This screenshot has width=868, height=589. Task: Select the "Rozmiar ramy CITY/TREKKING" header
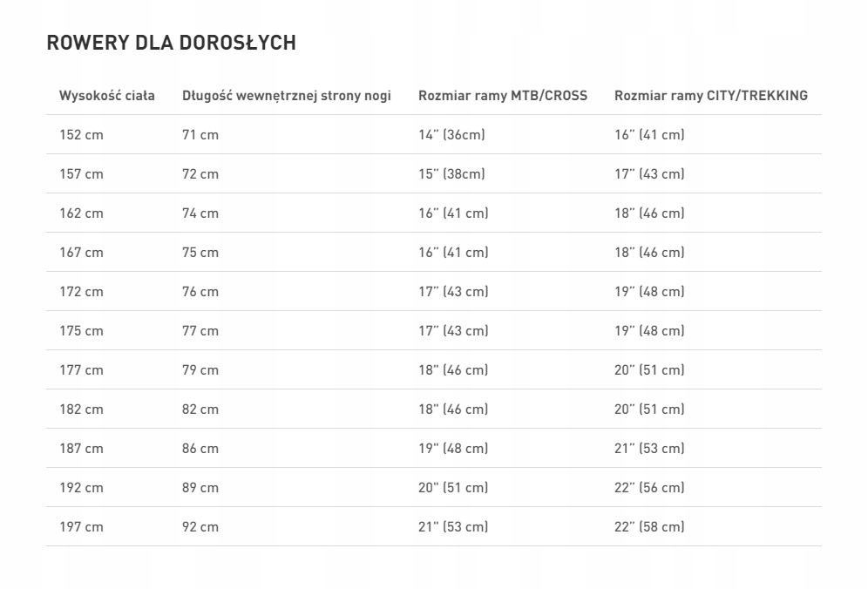(710, 96)
